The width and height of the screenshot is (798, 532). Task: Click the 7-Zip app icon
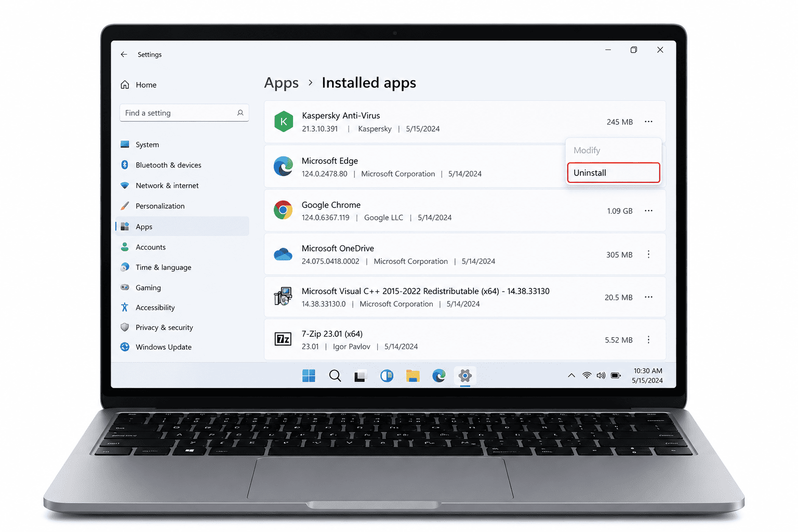283,339
